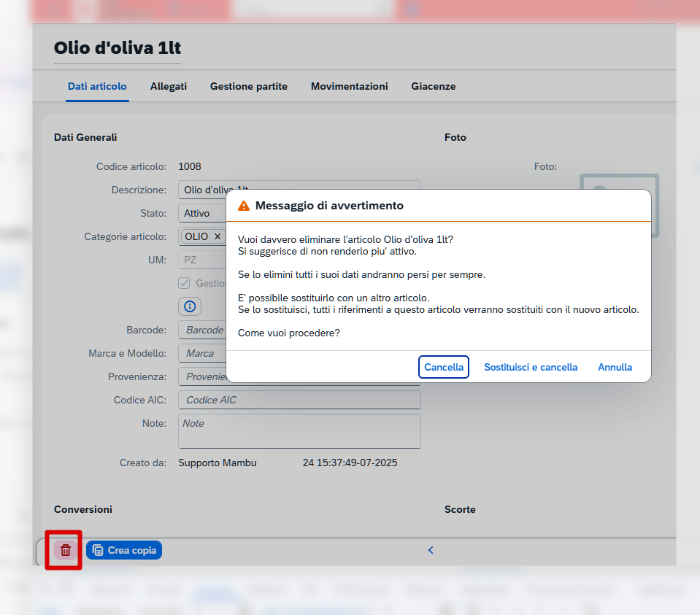
Task: Confirm deletion with Cancella button
Action: (444, 367)
